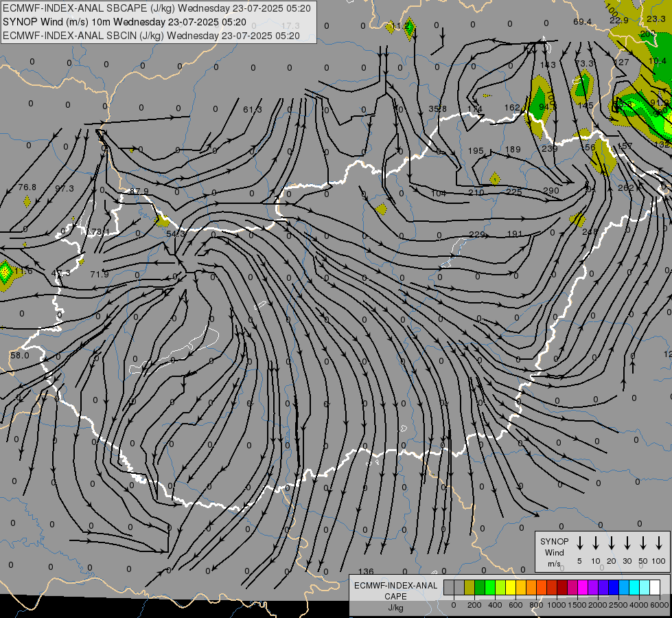Click the 4000 tick label on the CAPE scale
Viewport: 672px width, 618px height.
point(638,605)
